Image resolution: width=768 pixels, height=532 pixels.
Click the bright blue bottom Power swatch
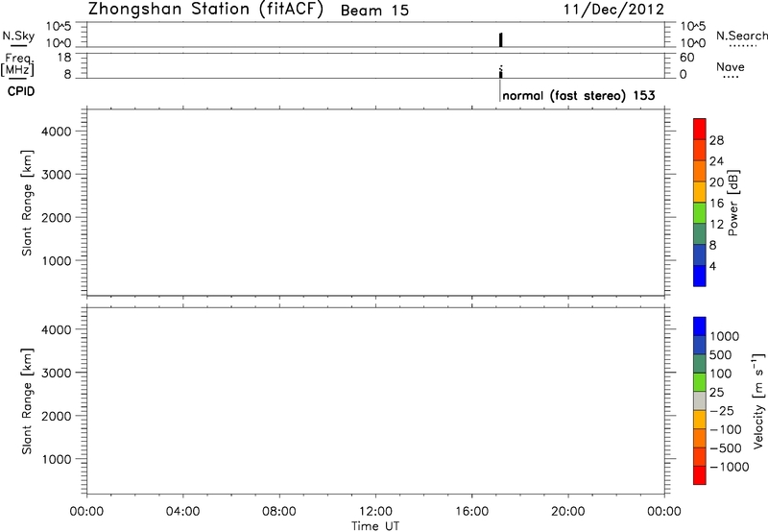[700, 276]
